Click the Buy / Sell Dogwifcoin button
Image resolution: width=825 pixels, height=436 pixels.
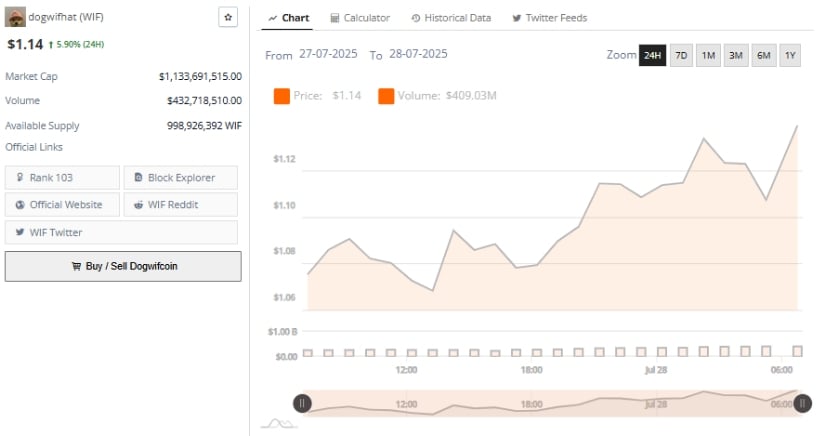point(123,266)
